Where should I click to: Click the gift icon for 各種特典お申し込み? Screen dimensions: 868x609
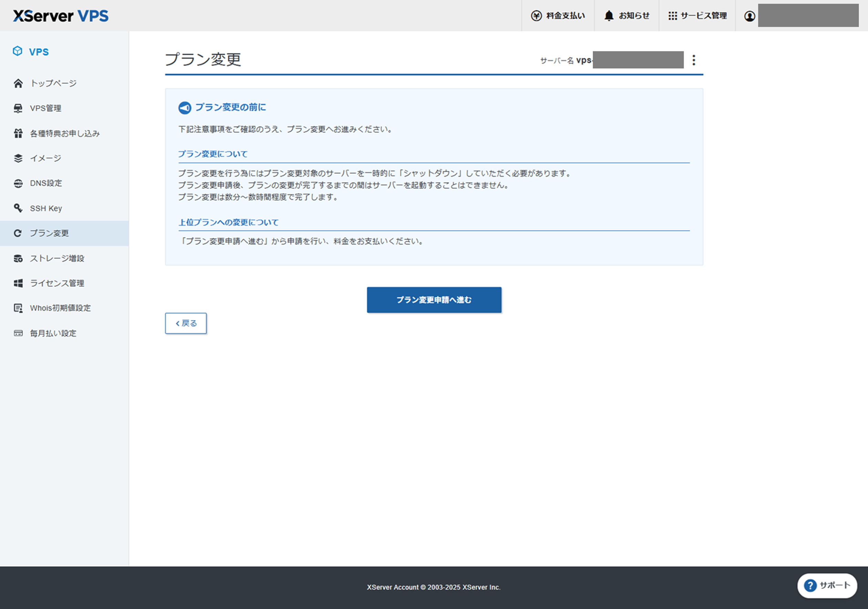click(18, 133)
